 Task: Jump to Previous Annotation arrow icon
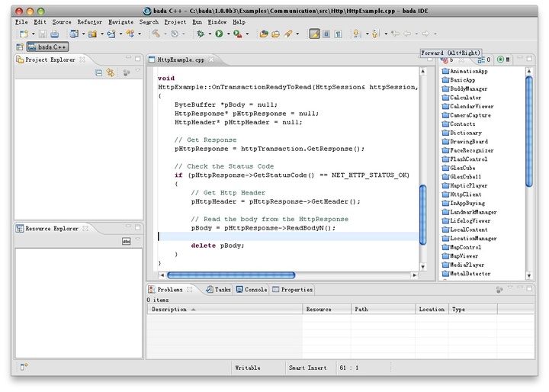click(375, 34)
